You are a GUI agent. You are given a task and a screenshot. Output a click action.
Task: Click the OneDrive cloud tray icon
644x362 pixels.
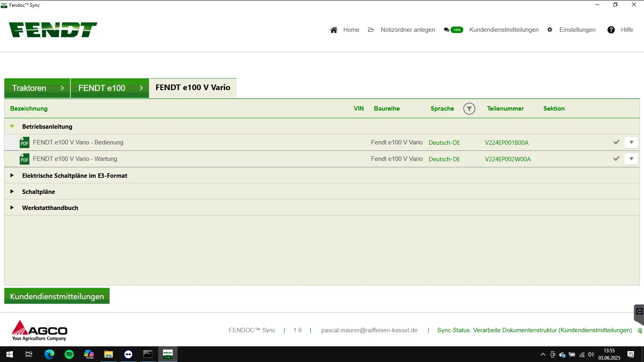click(562, 354)
